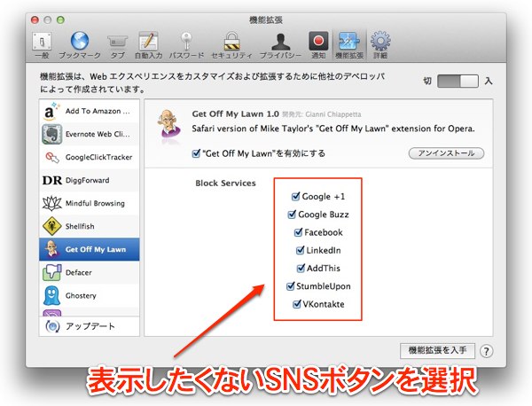Select the Shellfish row text

coord(80,226)
